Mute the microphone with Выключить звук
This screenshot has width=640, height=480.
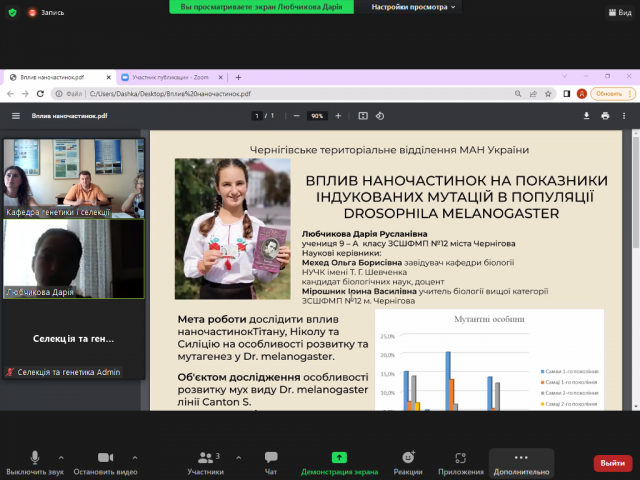pyautogui.click(x=34, y=461)
